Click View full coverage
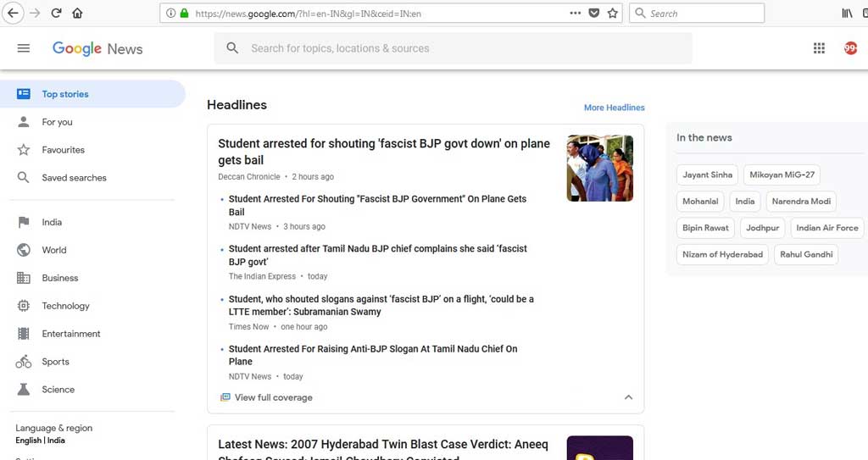868x460 pixels. tap(266, 397)
